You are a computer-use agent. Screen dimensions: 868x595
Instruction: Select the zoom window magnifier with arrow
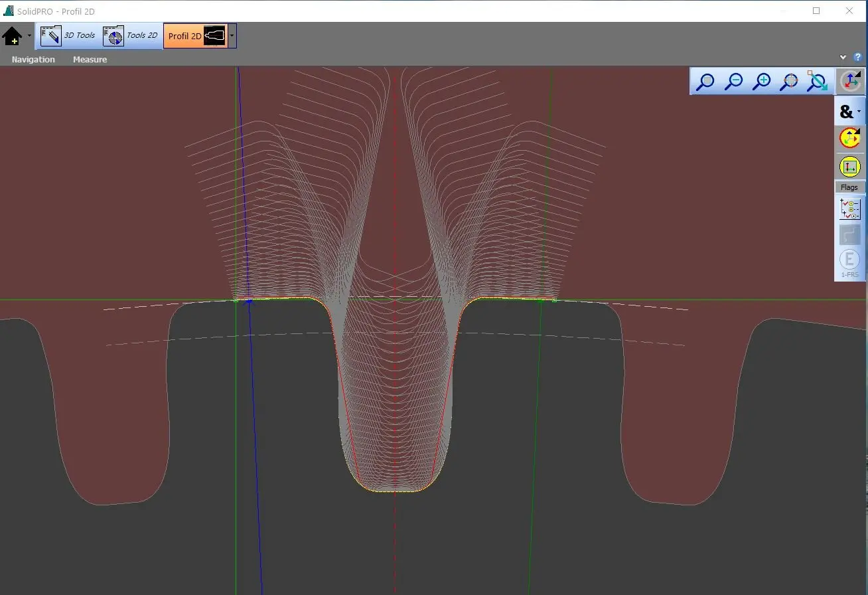click(817, 82)
